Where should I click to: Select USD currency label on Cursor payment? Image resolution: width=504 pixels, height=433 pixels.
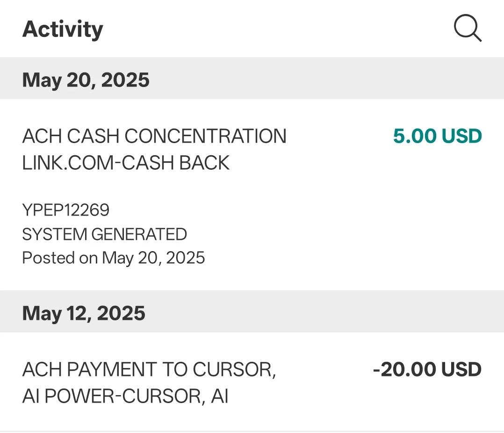coord(461,369)
